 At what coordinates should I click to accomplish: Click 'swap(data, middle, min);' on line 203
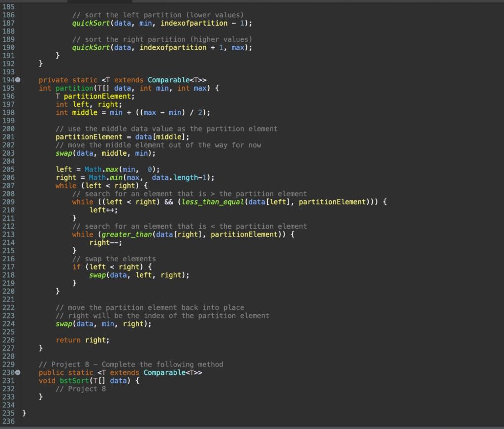(x=105, y=153)
